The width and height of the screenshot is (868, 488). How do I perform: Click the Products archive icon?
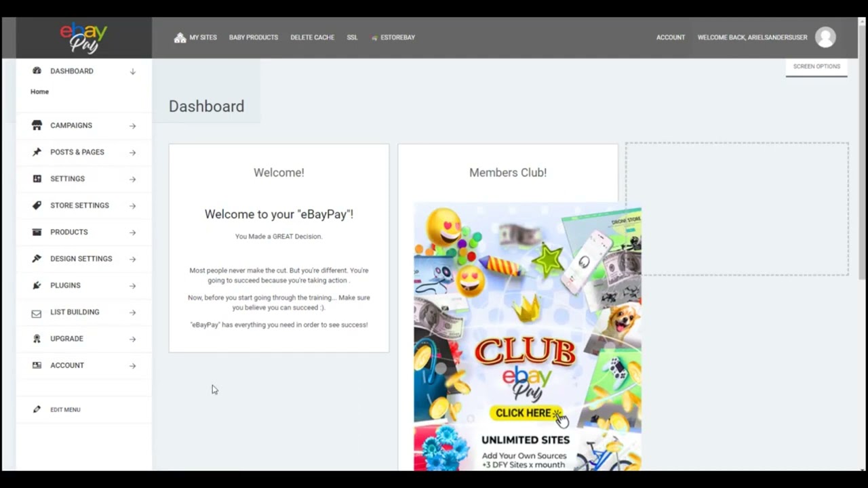pos(37,232)
